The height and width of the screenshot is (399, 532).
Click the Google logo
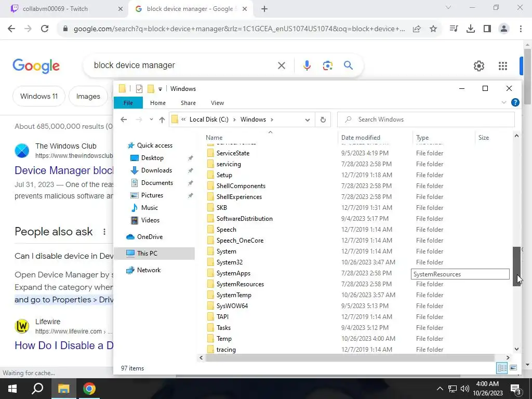pos(36,66)
